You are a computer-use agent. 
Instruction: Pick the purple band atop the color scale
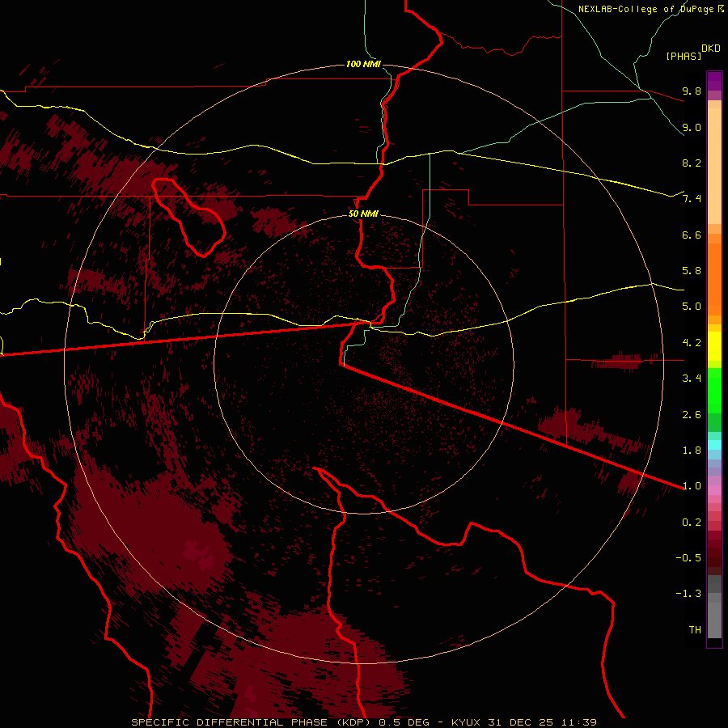[714, 81]
